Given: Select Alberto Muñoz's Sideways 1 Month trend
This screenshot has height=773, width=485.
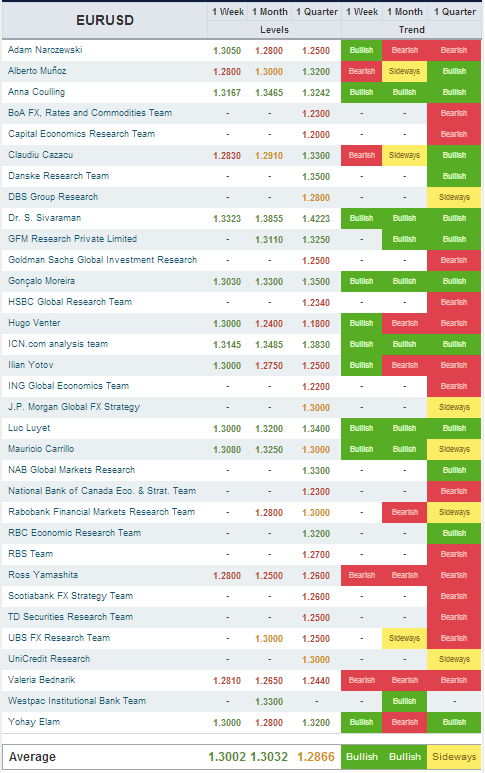Looking at the screenshot, I should (x=405, y=71).
